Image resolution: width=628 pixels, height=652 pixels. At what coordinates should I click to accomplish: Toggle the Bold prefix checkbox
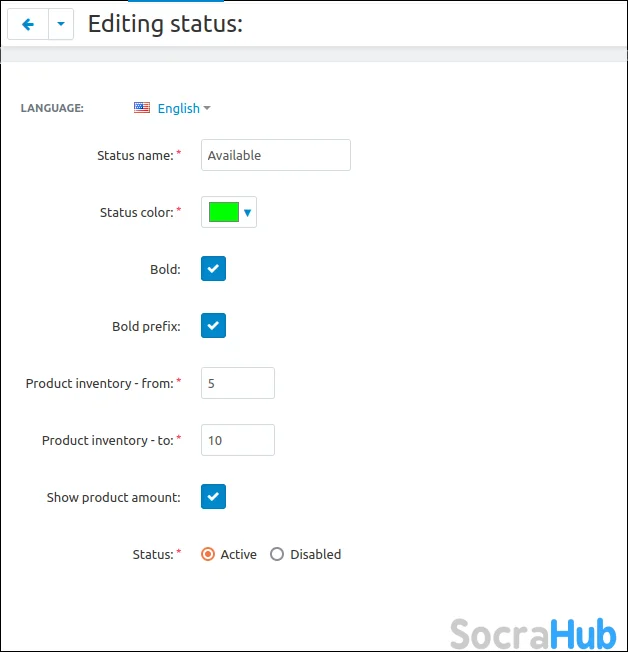213,326
